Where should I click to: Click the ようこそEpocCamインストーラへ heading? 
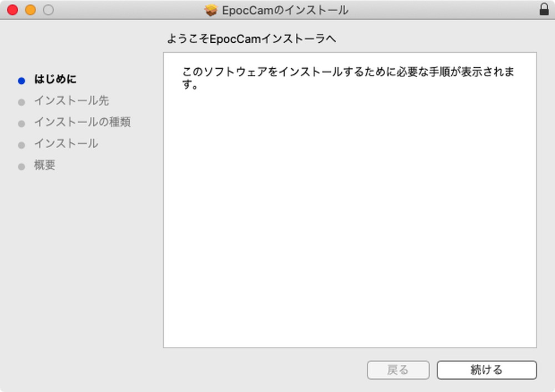[251, 39]
